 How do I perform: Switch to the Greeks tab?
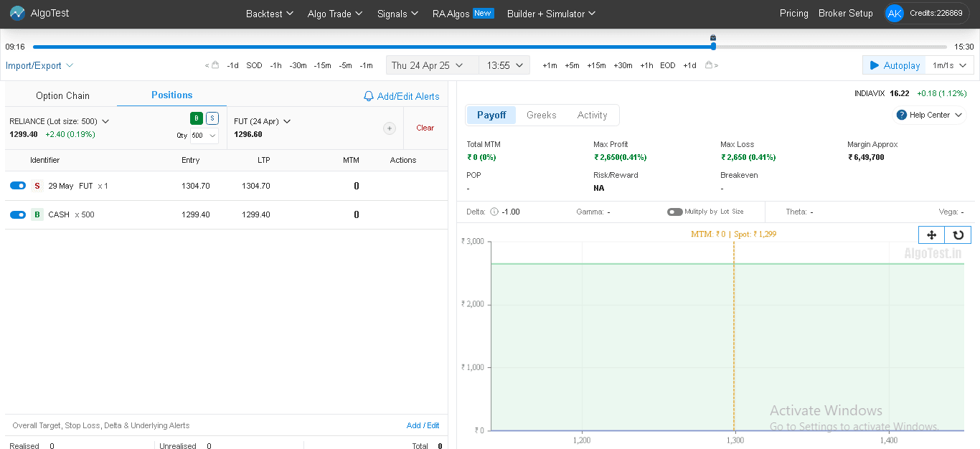(x=541, y=115)
